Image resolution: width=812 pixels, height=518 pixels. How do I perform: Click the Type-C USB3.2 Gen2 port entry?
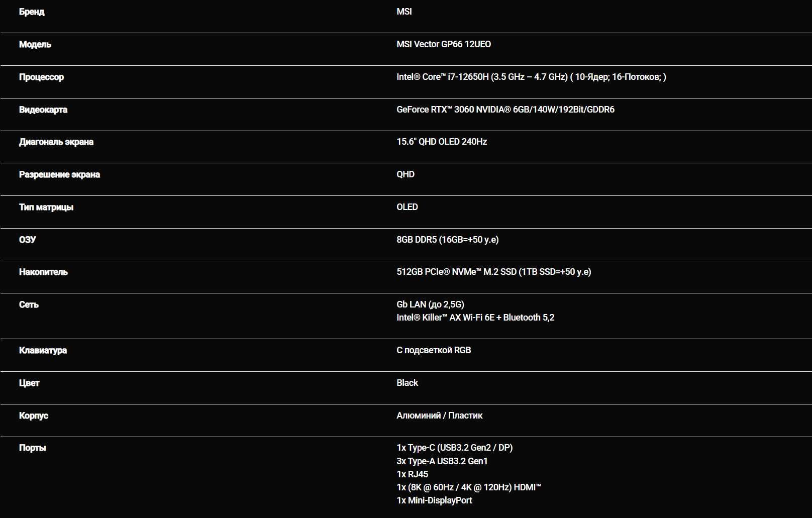point(455,448)
